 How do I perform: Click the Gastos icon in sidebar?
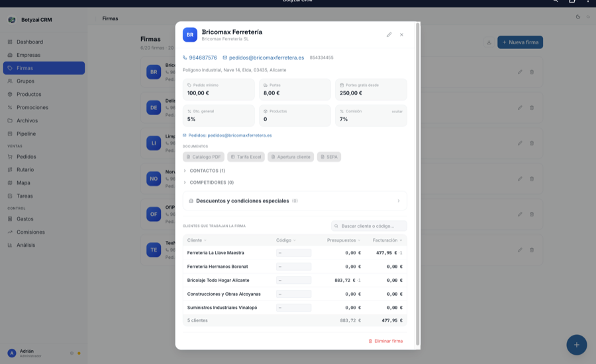(x=10, y=219)
